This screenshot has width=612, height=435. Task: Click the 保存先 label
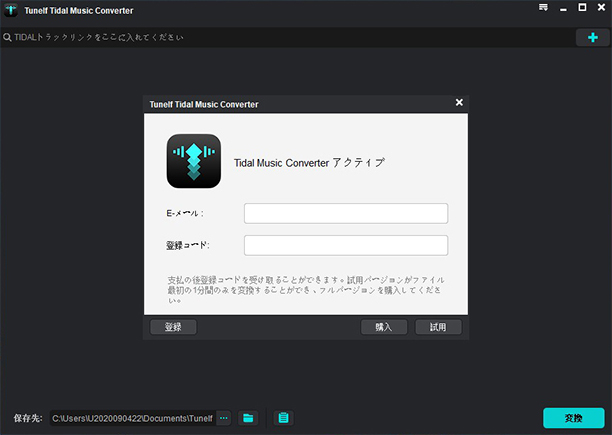(x=28, y=418)
